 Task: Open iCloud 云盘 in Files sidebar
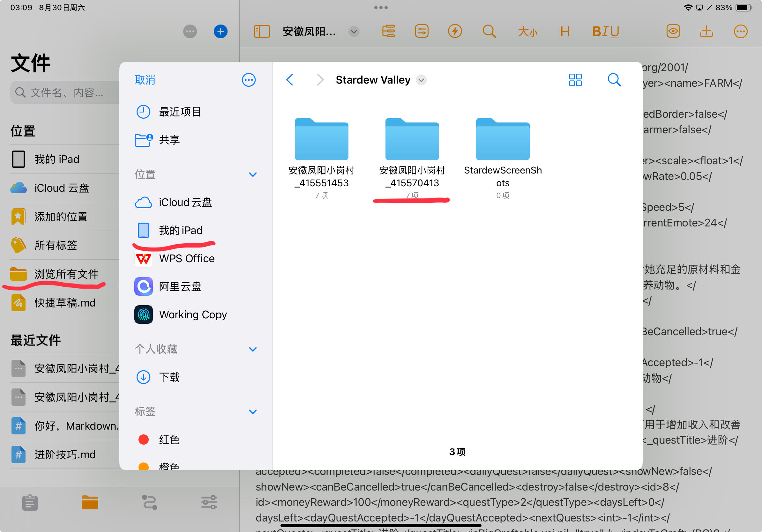[x=65, y=188]
